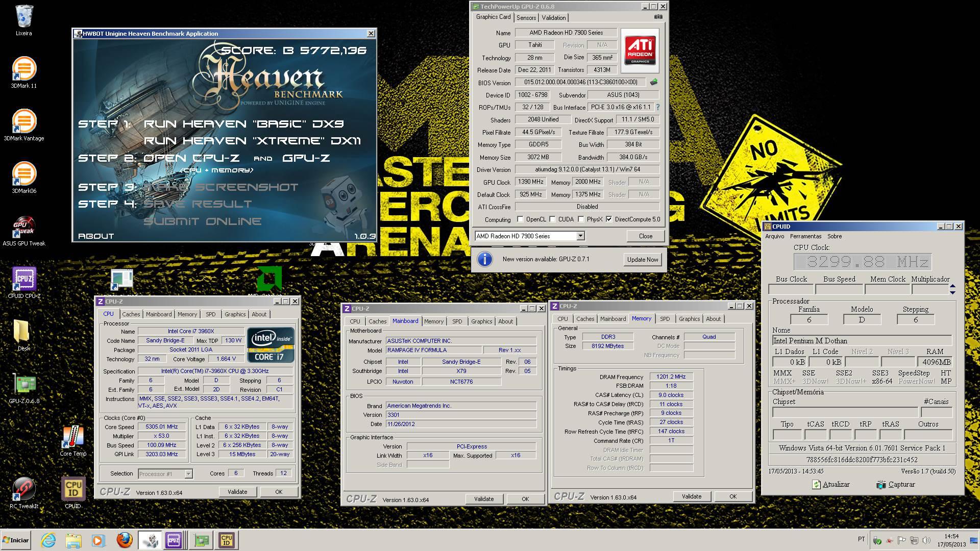Screen dimensions: 980x551
Task: Open About tab in first CPU-Z window
Action: pyautogui.click(x=259, y=314)
